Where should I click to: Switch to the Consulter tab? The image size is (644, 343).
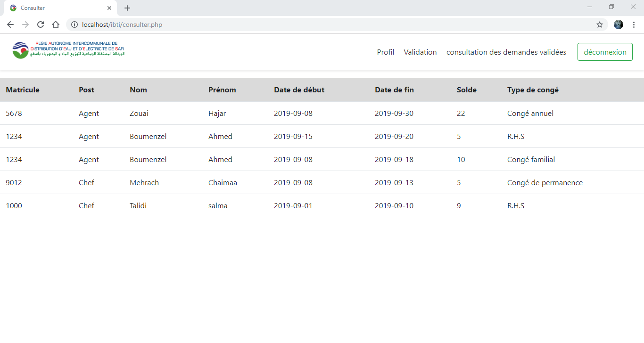click(x=57, y=8)
